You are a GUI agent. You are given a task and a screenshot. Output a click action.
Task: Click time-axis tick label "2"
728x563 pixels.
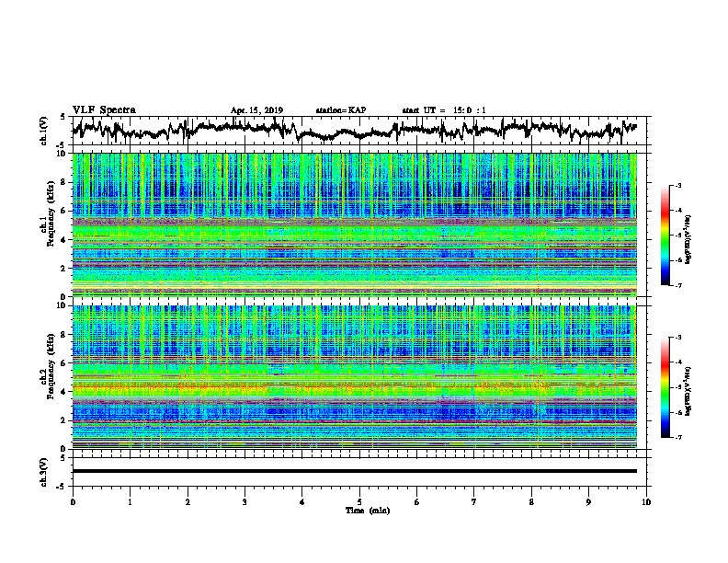[188, 502]
